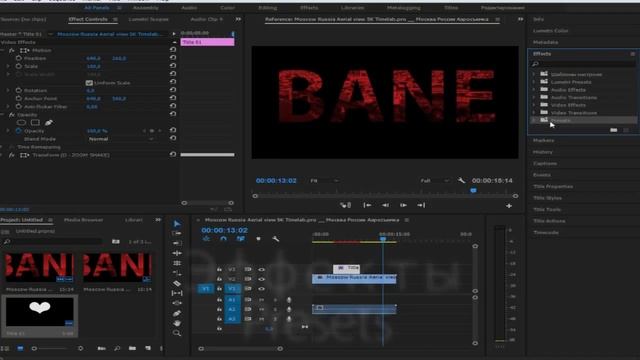
Task: Open the Fit zoom level dropdown
Action: [324, 180]
